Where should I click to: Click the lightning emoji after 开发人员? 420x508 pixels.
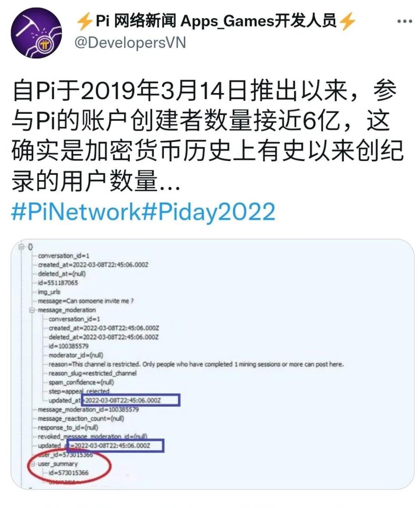pyautogui.click(x=348, y=22)
